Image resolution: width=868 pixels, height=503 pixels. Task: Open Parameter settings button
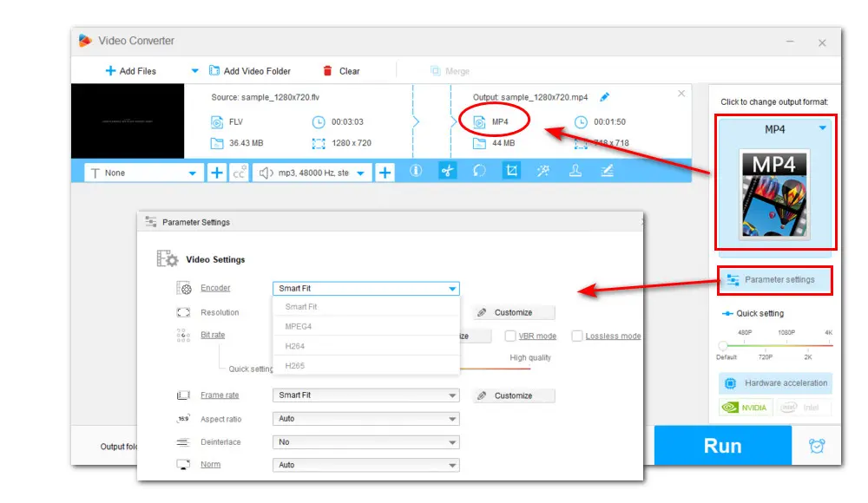(775, 280)
